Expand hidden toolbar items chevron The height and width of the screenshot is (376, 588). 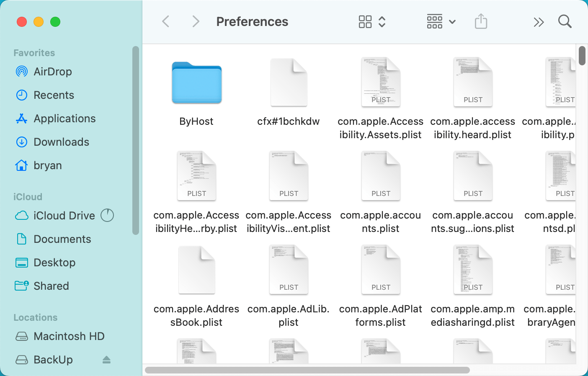(539, 22)
